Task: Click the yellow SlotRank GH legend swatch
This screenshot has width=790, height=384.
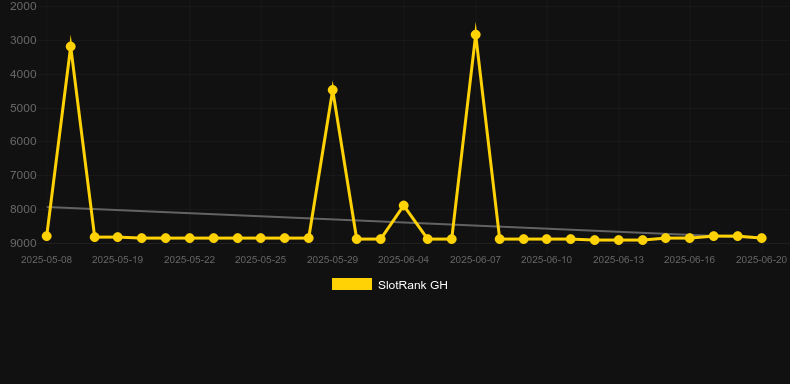Action: coord(352,284)
